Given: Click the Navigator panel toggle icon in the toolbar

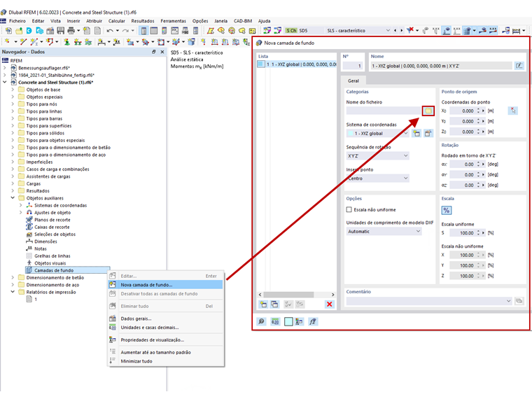Looking at the screenshot, I should (x=144, y=31).
